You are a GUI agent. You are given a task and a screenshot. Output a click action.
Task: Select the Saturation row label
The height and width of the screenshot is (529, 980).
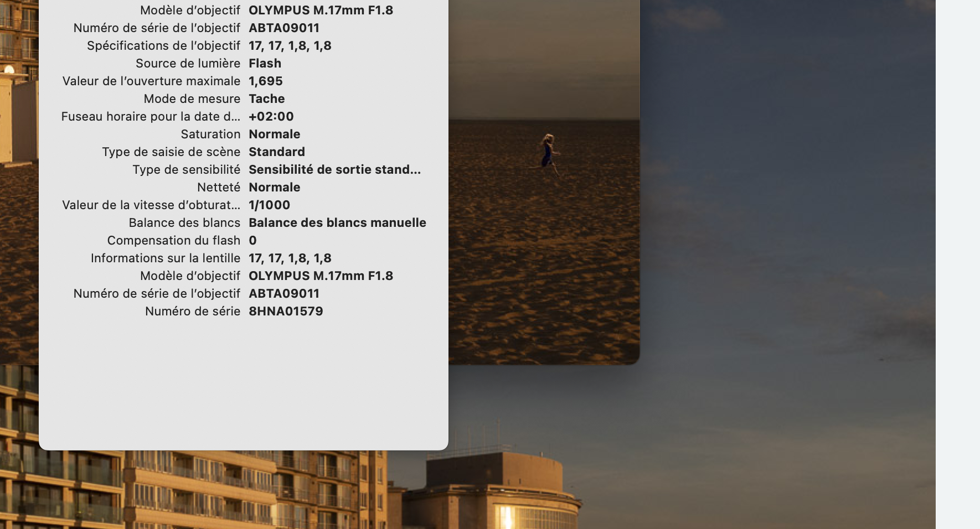[210, 134]
